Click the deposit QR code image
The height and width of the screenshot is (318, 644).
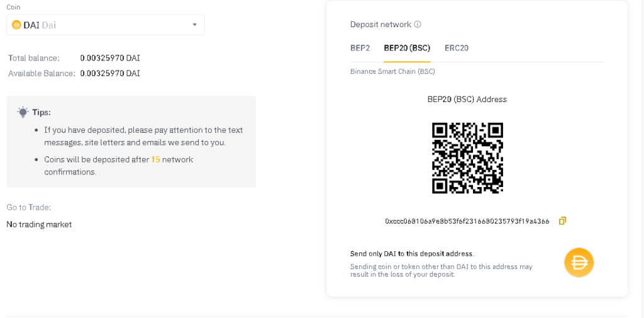[x=467, y=158]
